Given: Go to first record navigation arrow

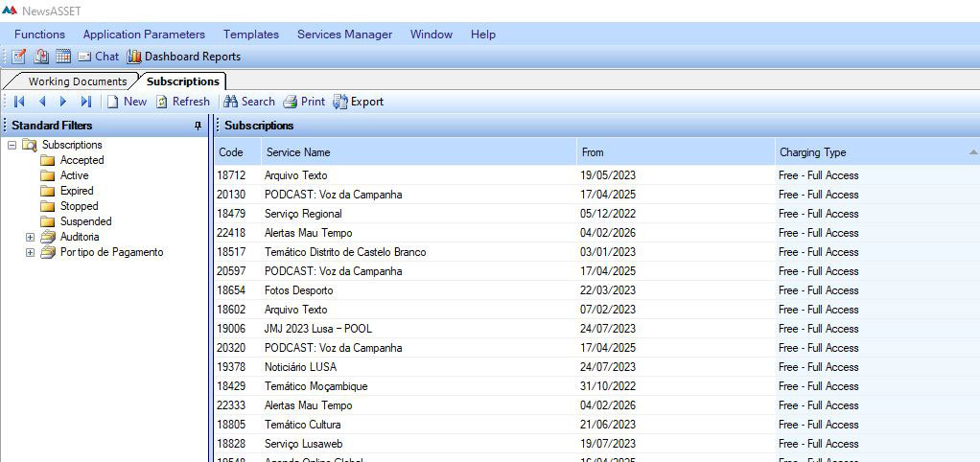Looking at the screenshot, I should [x=19, y=102].
